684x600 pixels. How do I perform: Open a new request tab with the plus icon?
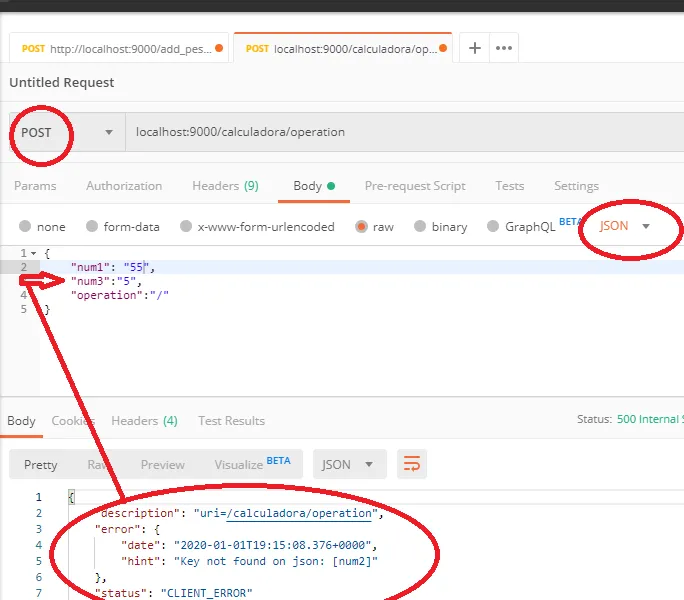tap(474, 48)
